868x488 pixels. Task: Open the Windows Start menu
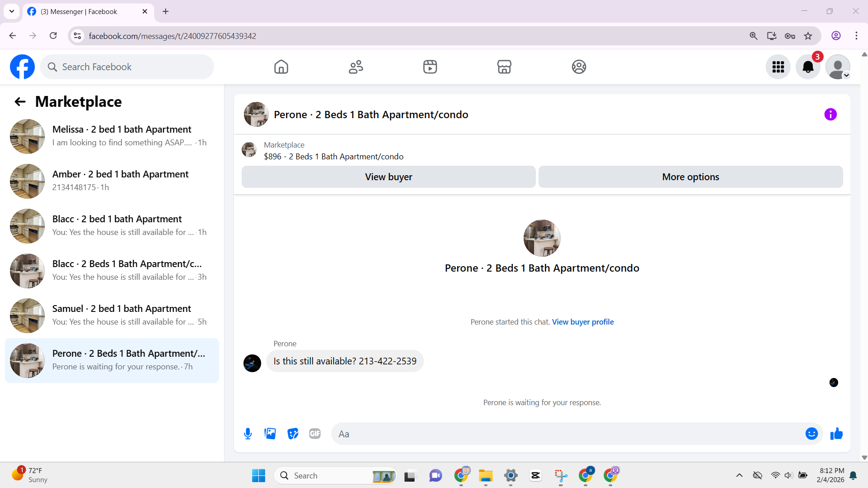point(258,475)
